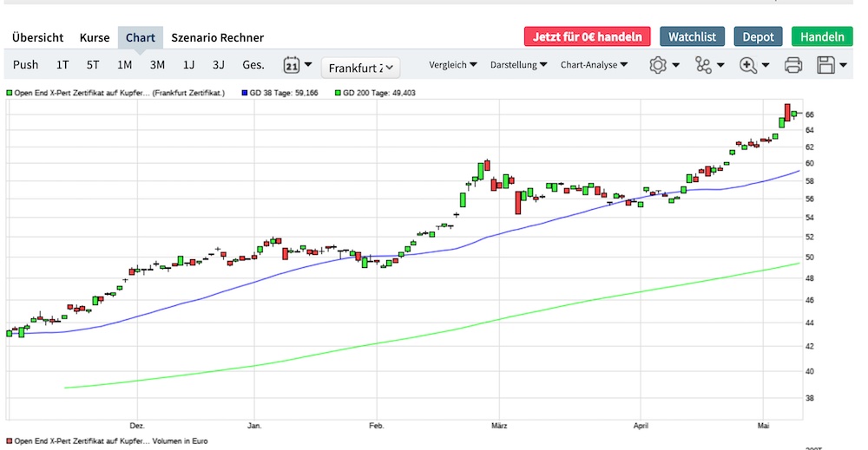Open the chart settings gear icon
868x450 pixels.
coord(658,65)
